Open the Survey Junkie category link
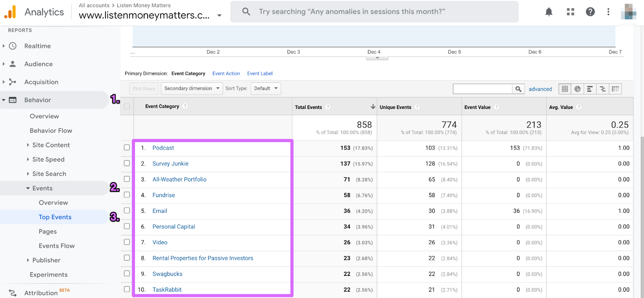 [170, 164]
